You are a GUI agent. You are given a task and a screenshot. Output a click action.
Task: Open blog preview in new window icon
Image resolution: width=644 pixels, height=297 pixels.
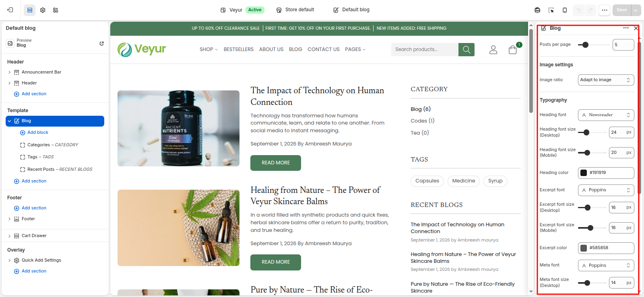tap(101, 43)
